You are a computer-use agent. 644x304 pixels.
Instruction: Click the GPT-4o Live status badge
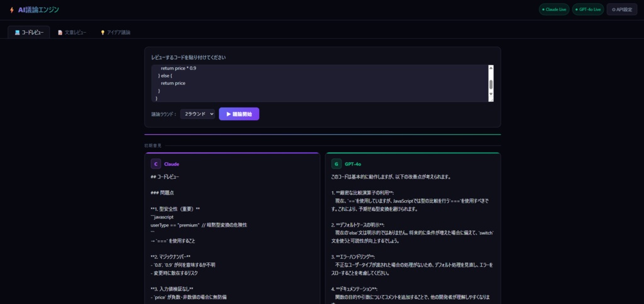tap(588, 9)
